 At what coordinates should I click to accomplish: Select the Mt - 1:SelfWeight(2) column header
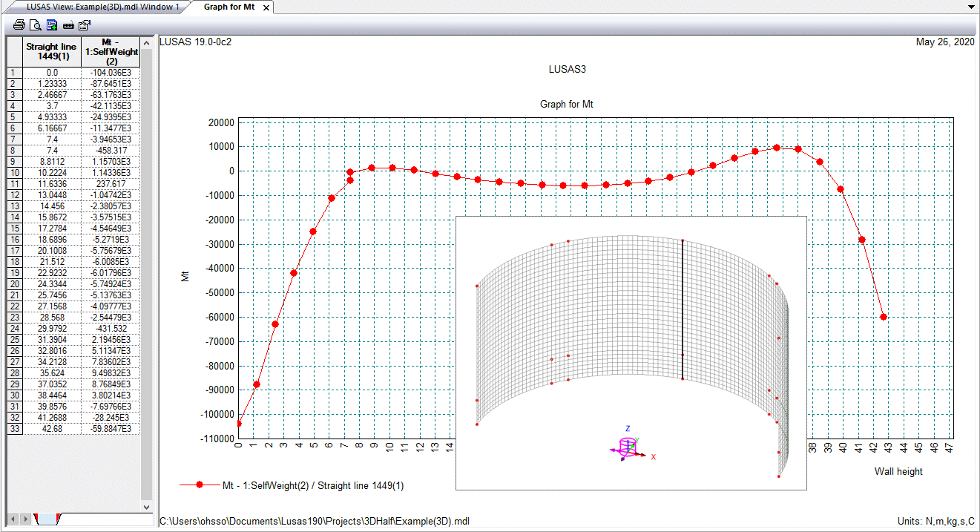(x=111, y=52)
